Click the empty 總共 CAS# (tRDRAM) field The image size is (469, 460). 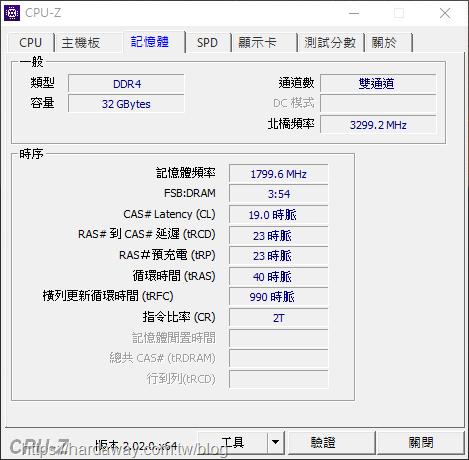(279, 359)
